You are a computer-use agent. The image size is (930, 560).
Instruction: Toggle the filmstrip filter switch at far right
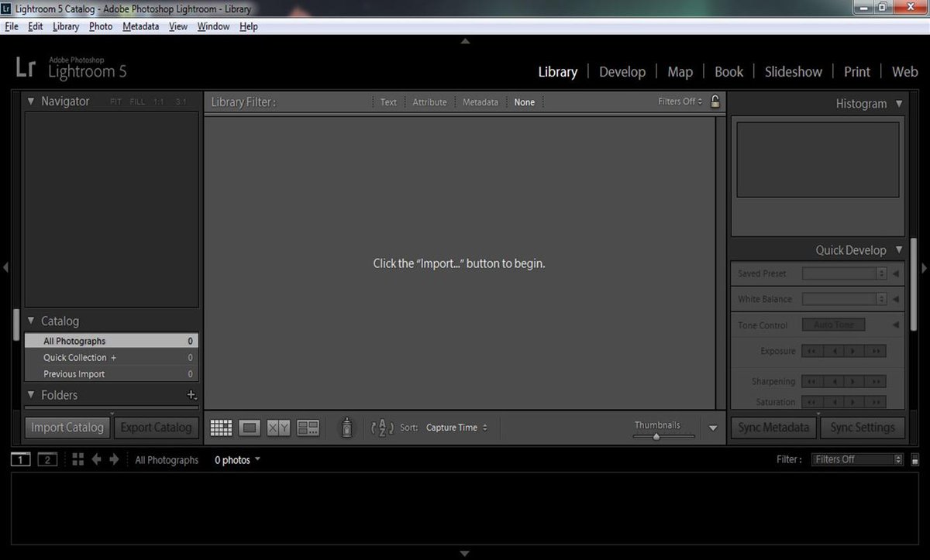click(914, 459)
